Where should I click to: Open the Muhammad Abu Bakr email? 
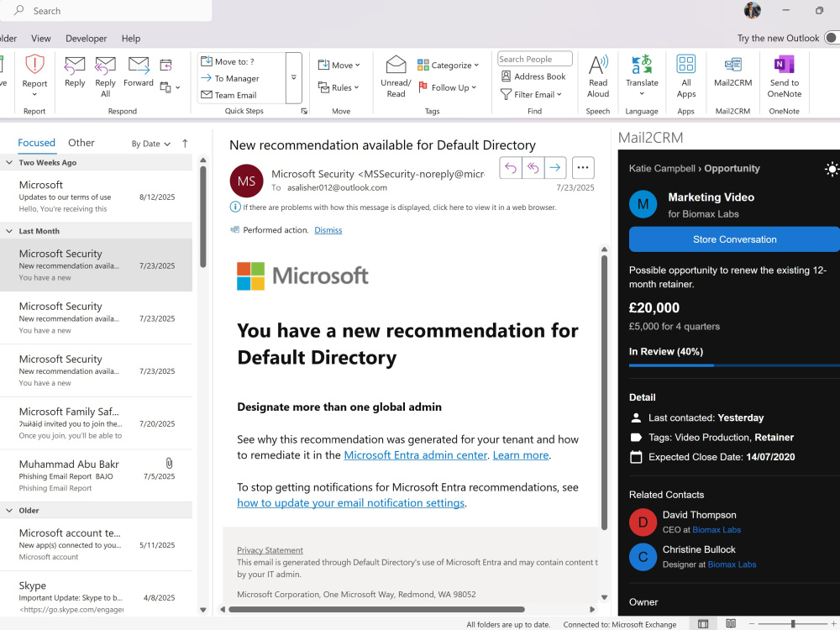[x=96, y=475]
